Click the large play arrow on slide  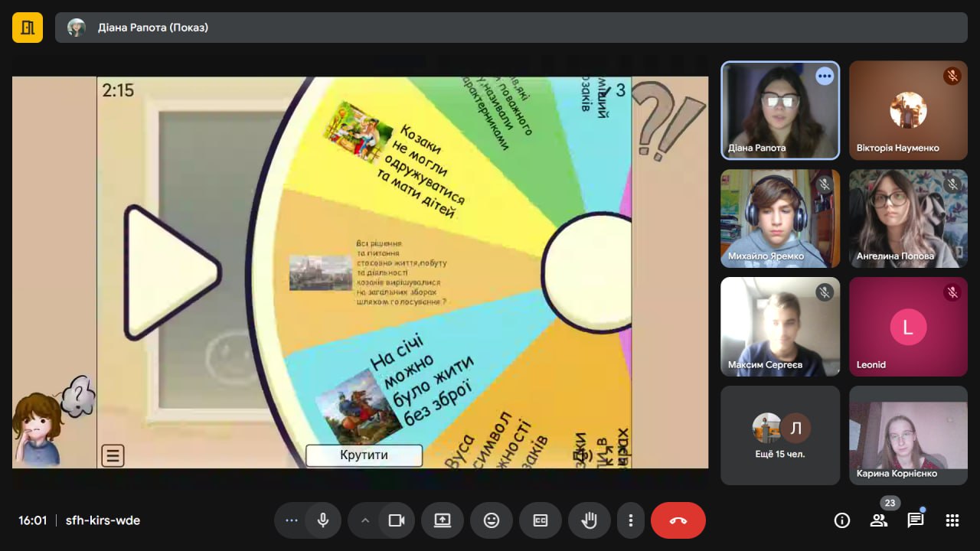(x=170, y=272)
